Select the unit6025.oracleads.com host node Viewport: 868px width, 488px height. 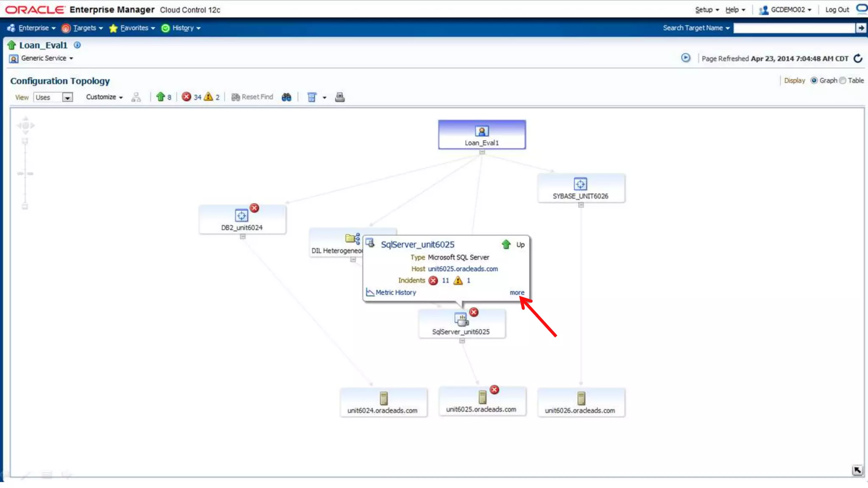(482, 401)
